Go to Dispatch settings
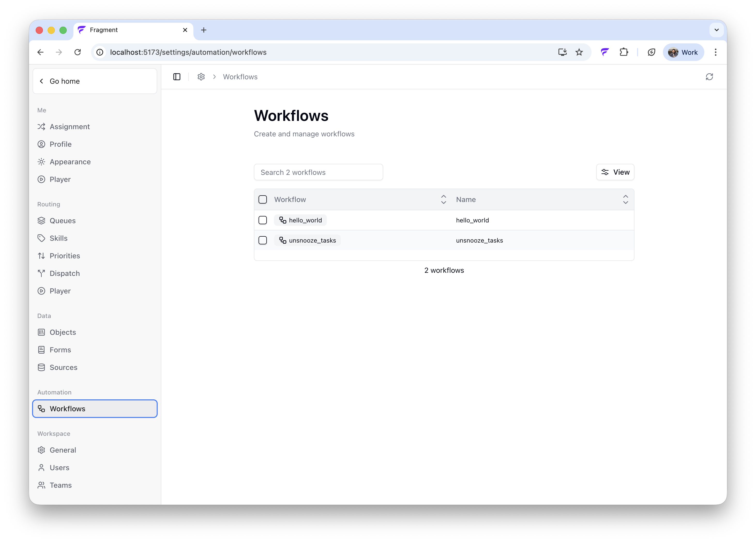756x543 pixels. pyautogui.click(x=65, y=274)
